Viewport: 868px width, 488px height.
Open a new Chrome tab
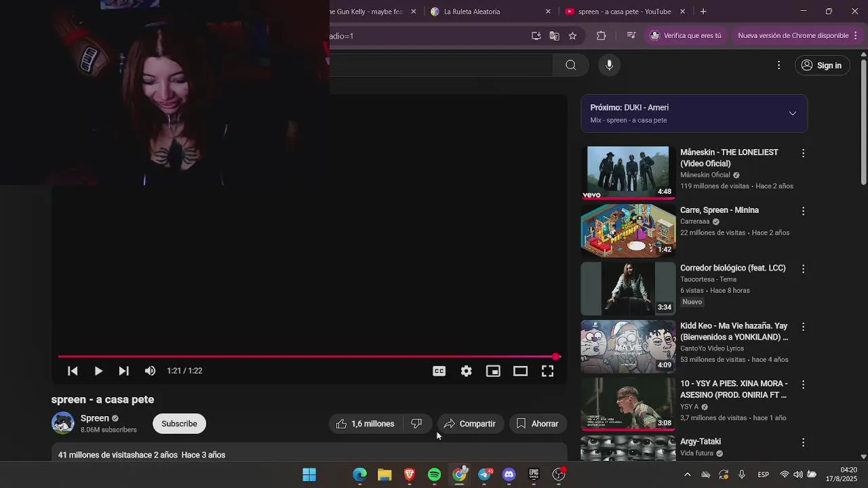click(703, 12)
